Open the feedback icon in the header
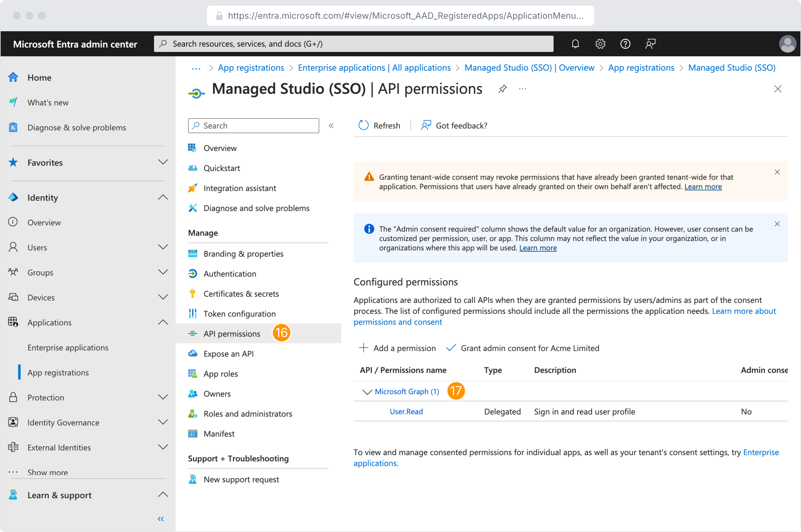The image size is (801, 532). tap(650, 44)
